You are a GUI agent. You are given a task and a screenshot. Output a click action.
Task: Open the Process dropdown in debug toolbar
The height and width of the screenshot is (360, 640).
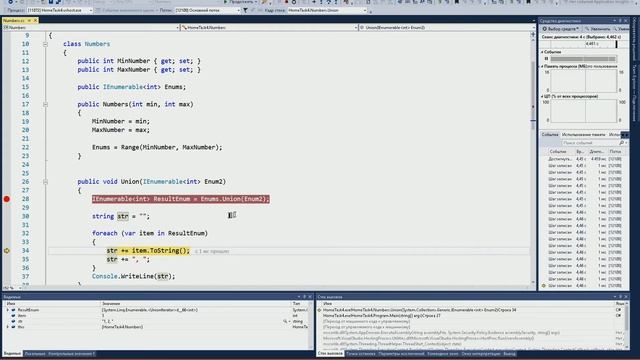point(60,10)
